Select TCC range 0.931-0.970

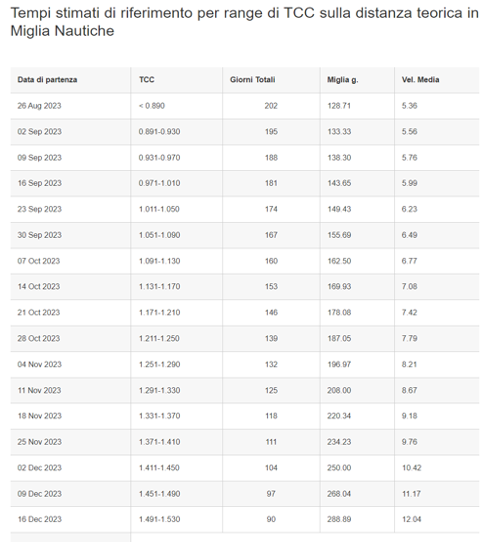(x=159, y=158)
